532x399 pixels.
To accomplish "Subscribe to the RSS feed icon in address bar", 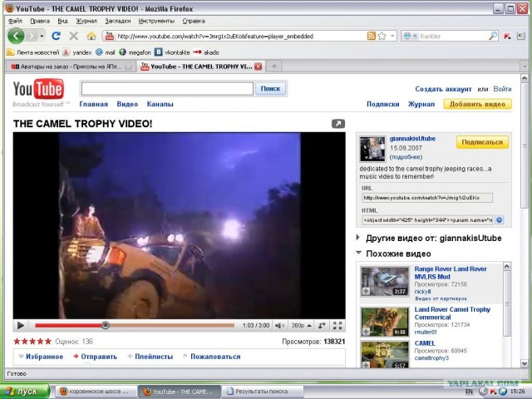I will tap(372, 36).
